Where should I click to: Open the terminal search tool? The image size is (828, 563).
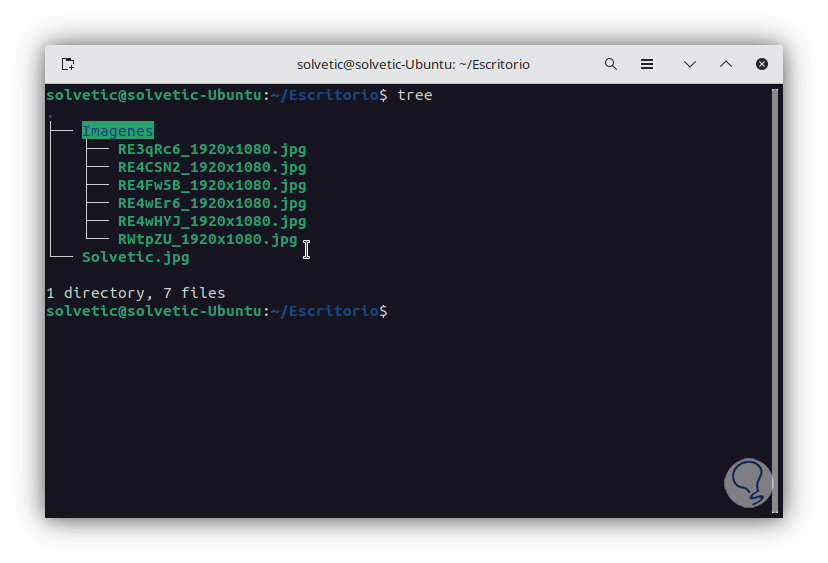coord(610,64)
